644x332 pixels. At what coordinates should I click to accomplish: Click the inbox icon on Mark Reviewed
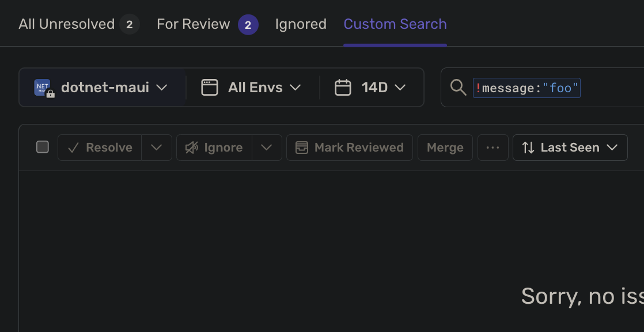(301, 147)
